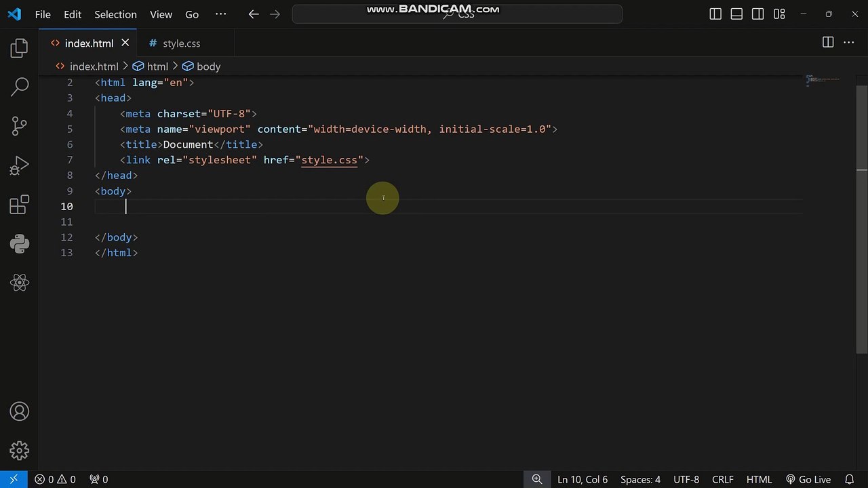Click the VS Code logo icon
The width and height of the screenshot is (868, 488).
[14, 14]
